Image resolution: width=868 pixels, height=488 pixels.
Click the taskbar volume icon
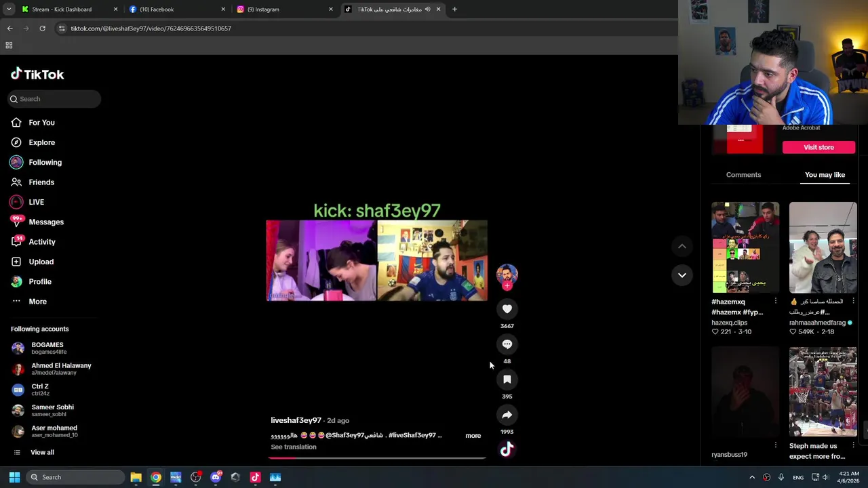pos(825,477)
